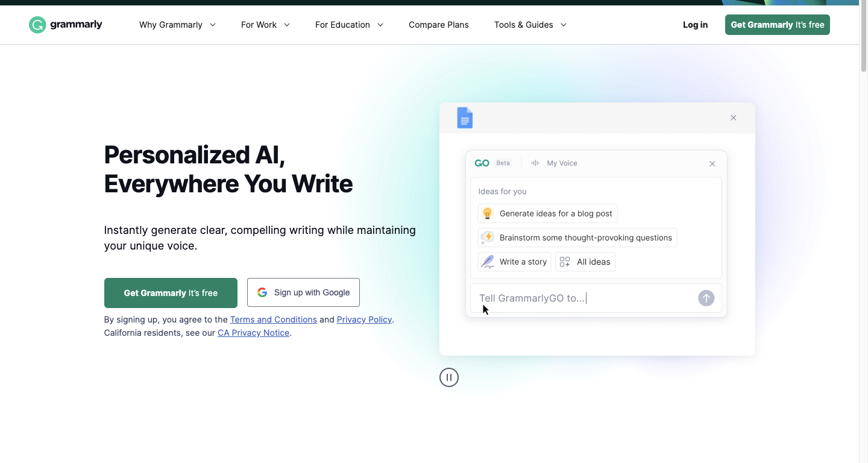This screenshot has width=868, height=463.
Task: Close the demo document window
Action: [x=734, y=118]
